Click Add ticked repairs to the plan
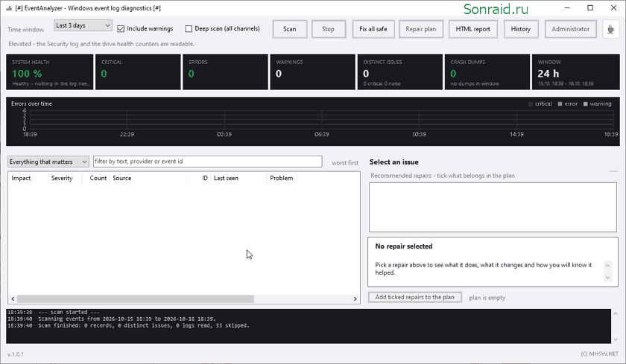Viewport: 626px width, 364px height. [415, 297]
